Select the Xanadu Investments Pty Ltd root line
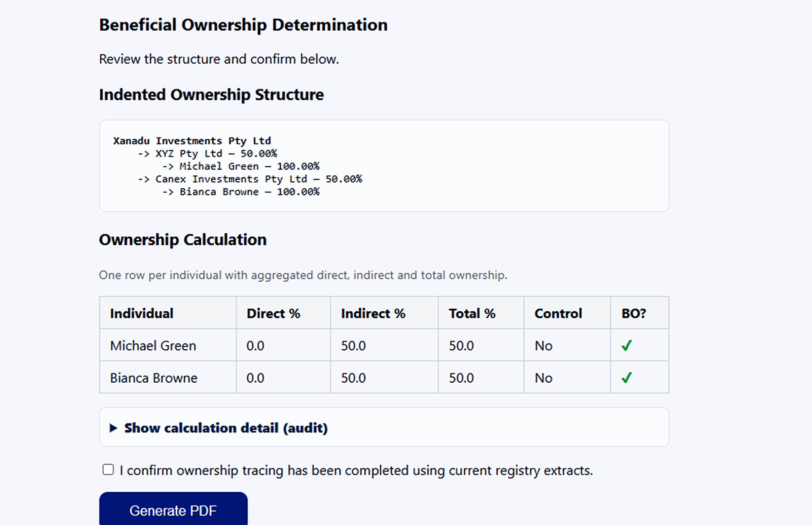Screen dimensions: 812x525 pos(192,140)
